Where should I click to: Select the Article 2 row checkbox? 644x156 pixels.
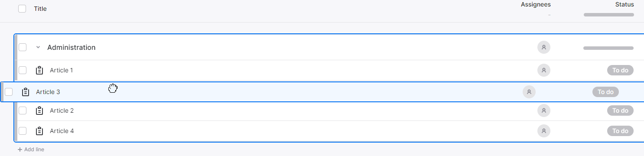pos(23,110)
